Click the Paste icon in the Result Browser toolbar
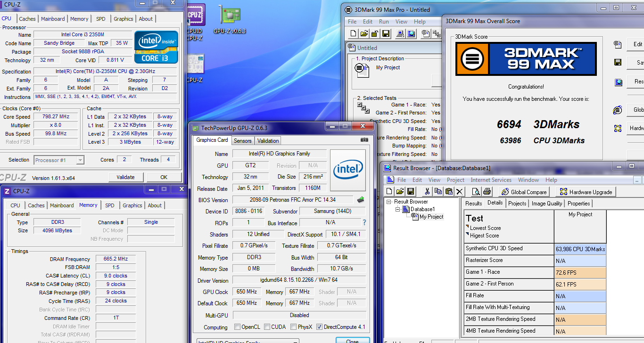Image resolution: width=644 pixels, height=343 pixels. tap(449, 191)
